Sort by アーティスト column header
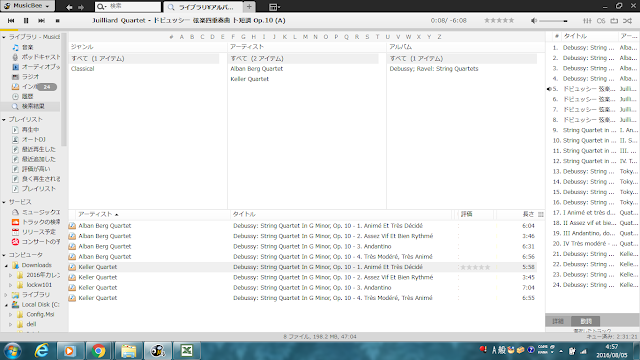This screenshot has width=640, height=360. 95,214
